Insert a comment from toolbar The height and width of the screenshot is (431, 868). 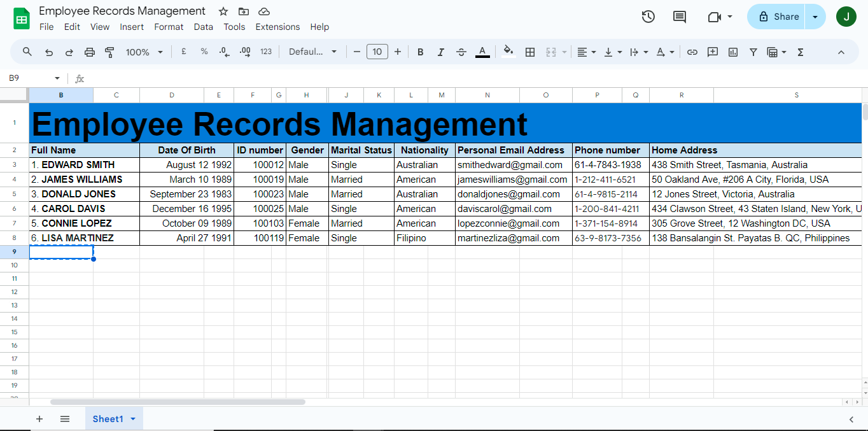[713, 52]
